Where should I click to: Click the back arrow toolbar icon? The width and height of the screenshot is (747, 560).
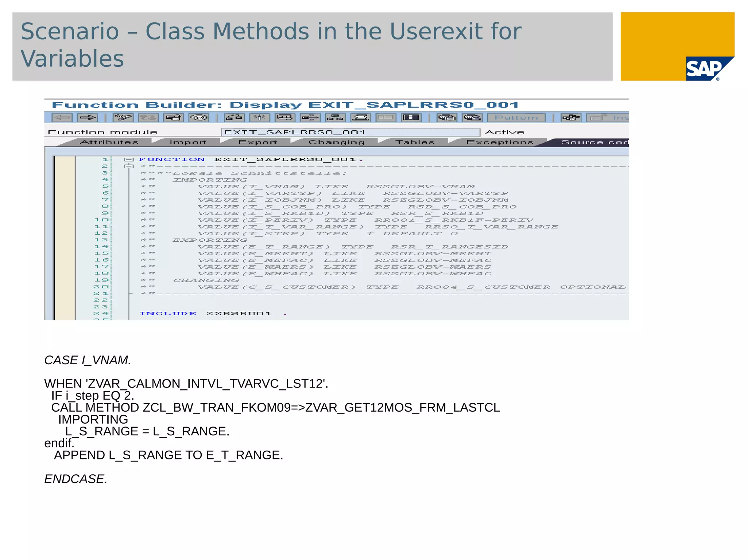[x=62, y=117]
